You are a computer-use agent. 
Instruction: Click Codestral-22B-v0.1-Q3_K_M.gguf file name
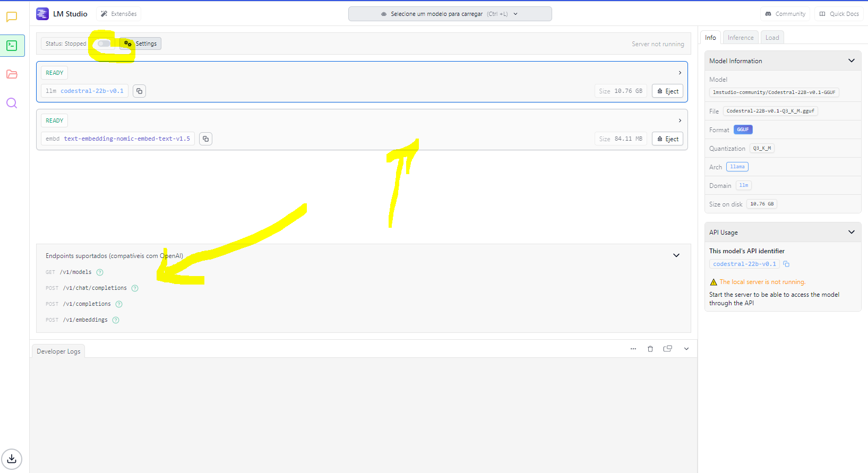(770, 111)
